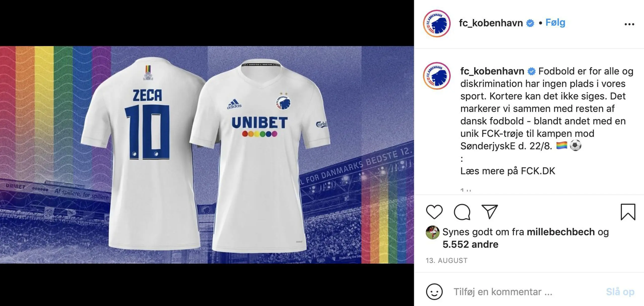644x306 pixels.
Task: View the 5.552 andre likes list
Action: [x=470, y=244]
